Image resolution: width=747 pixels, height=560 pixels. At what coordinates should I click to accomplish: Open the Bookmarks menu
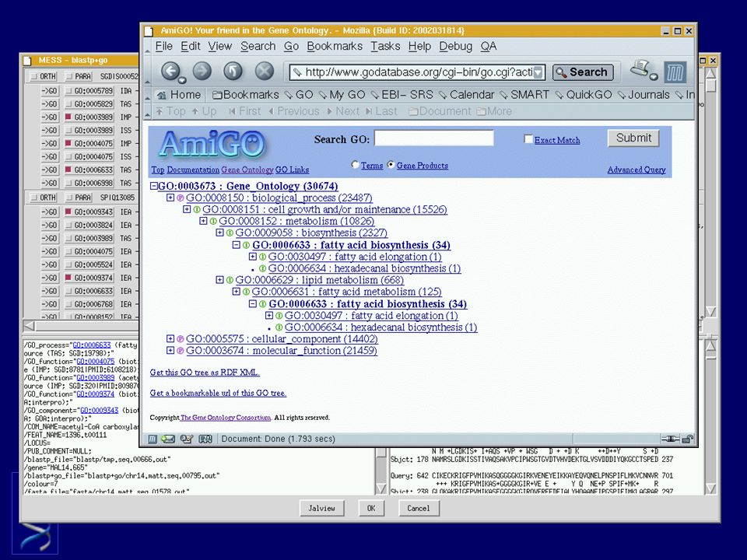[x=335, y=46]
